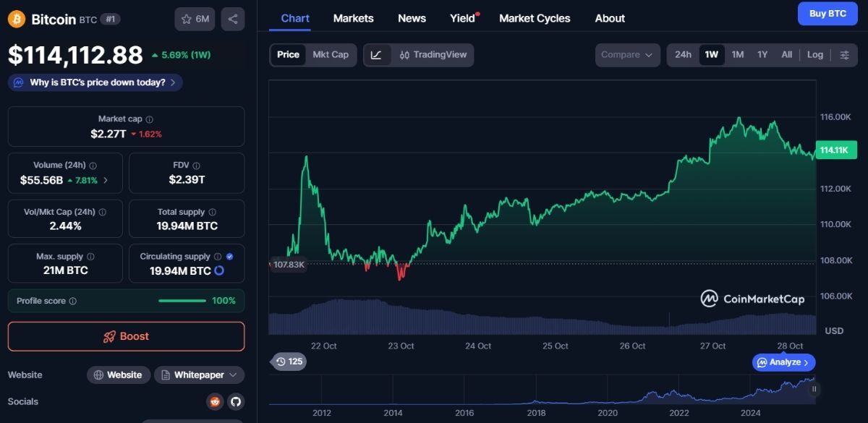Click the Profile score progress bar

pyautogui.click(x=182, y=301)
